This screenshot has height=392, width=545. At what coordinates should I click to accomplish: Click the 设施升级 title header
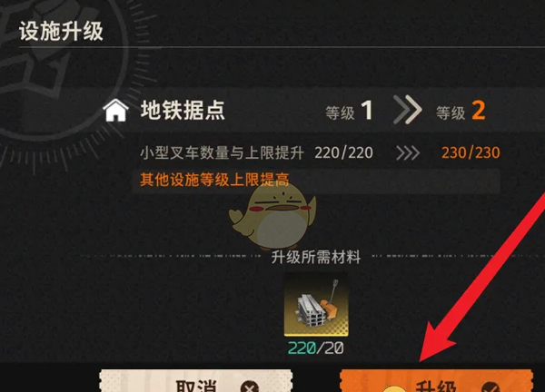point(61,31)
